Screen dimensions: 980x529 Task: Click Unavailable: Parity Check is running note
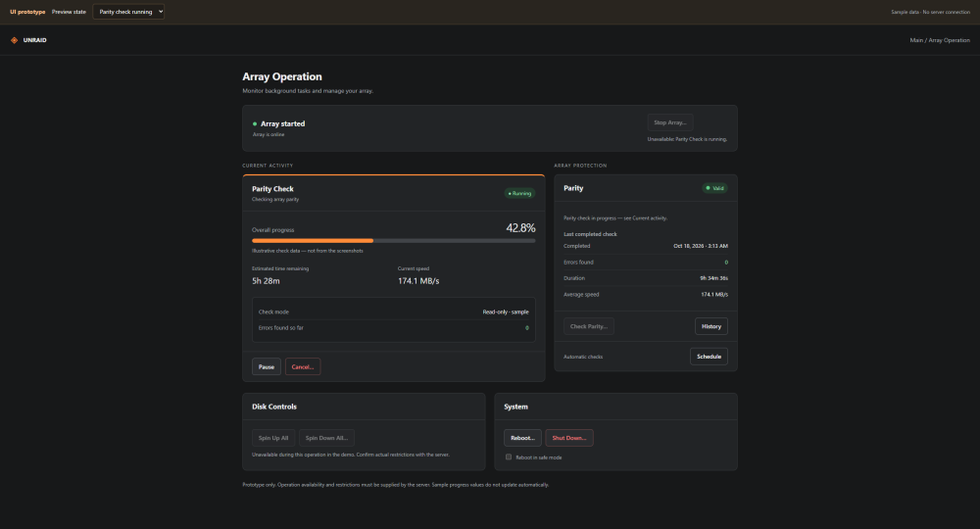pyautogui.click(x=687, y=139)
